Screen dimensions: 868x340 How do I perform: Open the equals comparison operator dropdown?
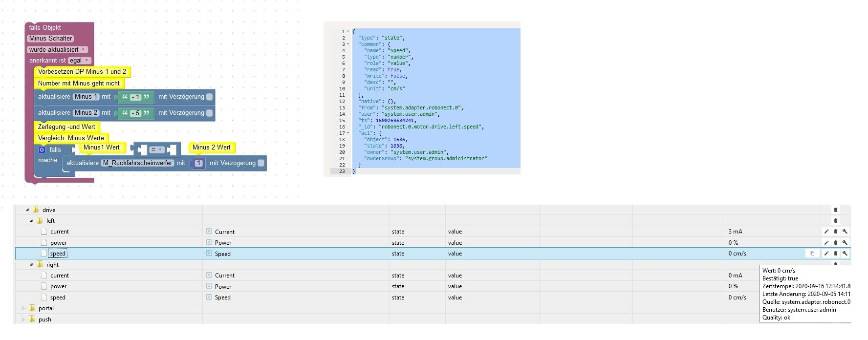[156, 149]
